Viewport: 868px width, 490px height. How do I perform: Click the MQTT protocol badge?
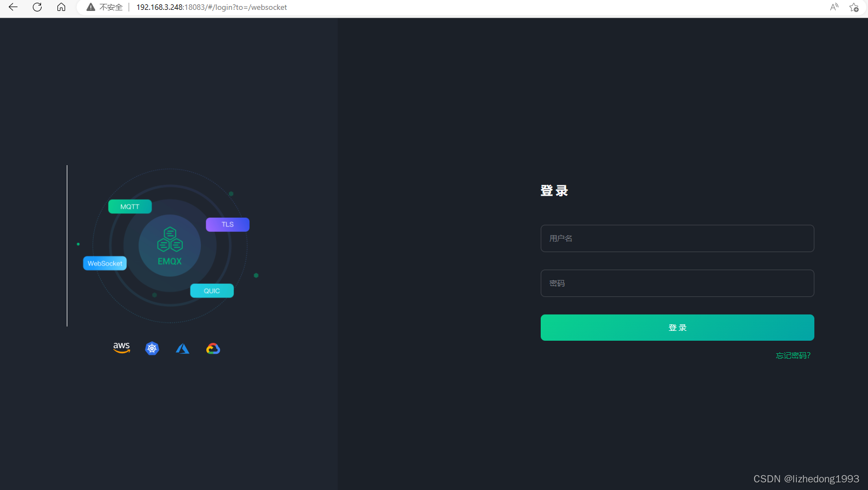point(130,207)
